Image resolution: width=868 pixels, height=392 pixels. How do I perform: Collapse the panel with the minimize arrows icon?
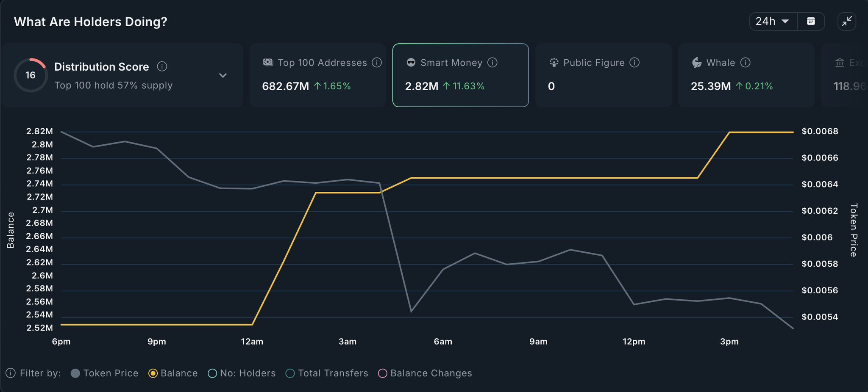[x=847, y=22]
